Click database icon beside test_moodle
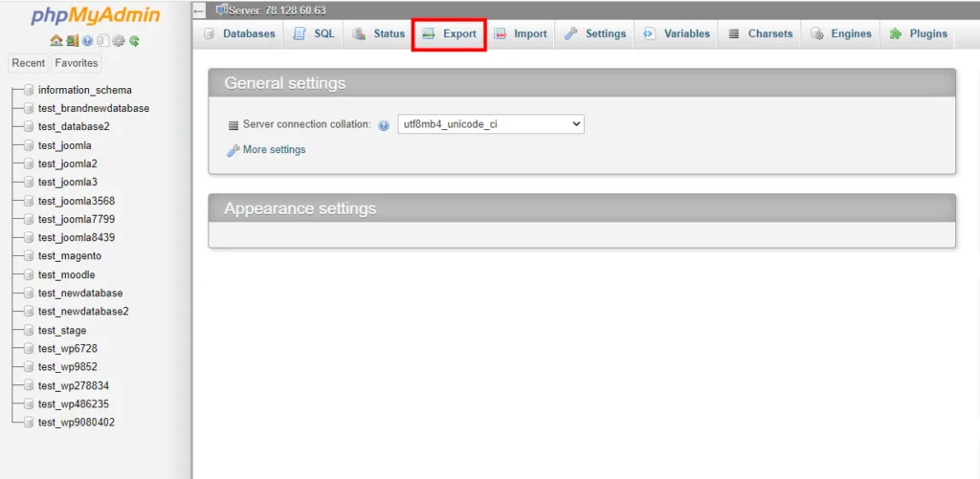 (x=28, y=274)
